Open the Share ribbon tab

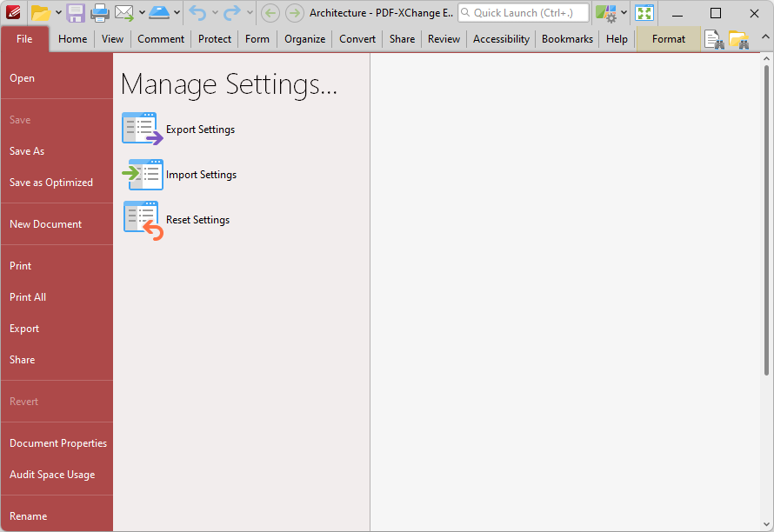tap(402, 39)
